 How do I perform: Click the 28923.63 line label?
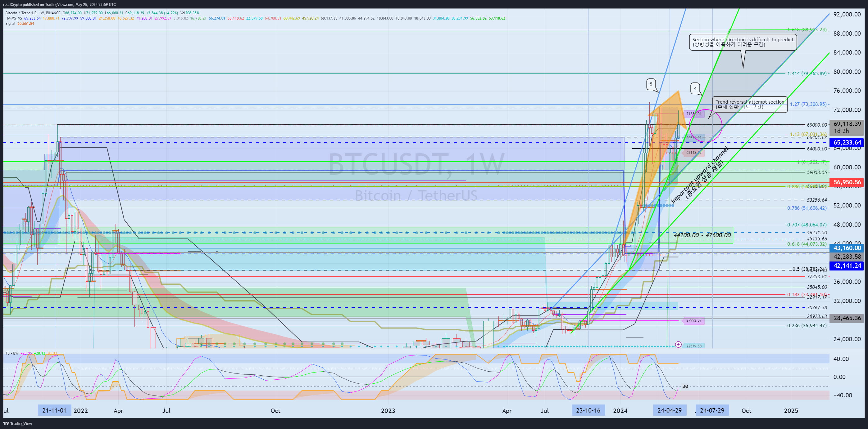point(817,316)
